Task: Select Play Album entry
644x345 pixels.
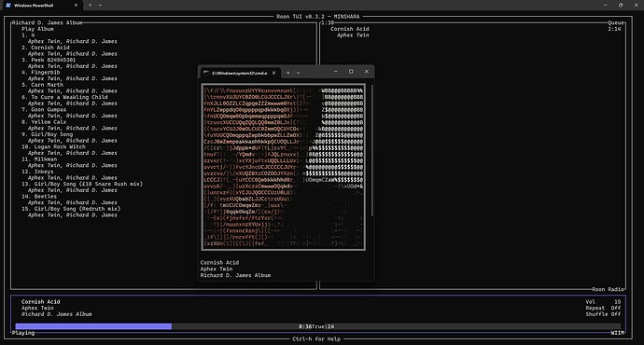Action: [x=37, y=29]
